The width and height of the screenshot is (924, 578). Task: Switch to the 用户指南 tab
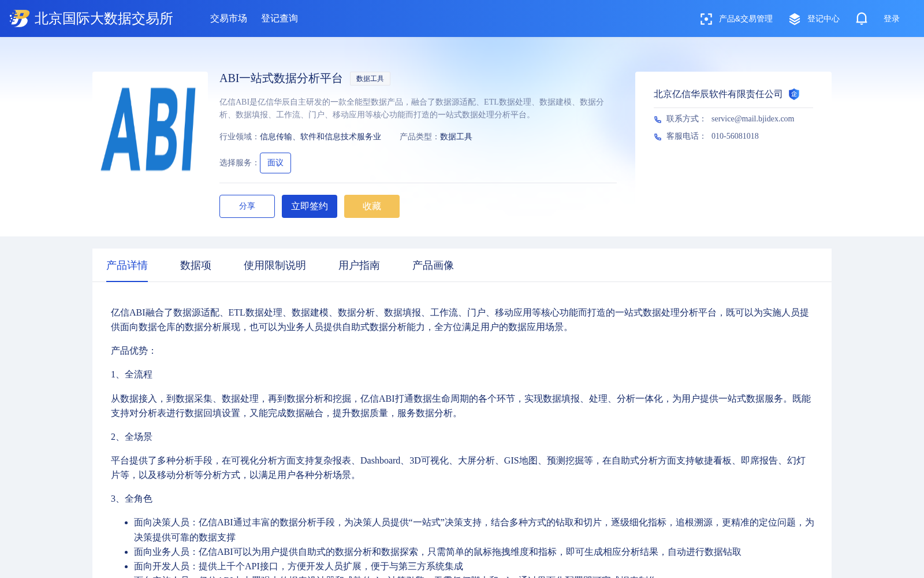[359, 265]
